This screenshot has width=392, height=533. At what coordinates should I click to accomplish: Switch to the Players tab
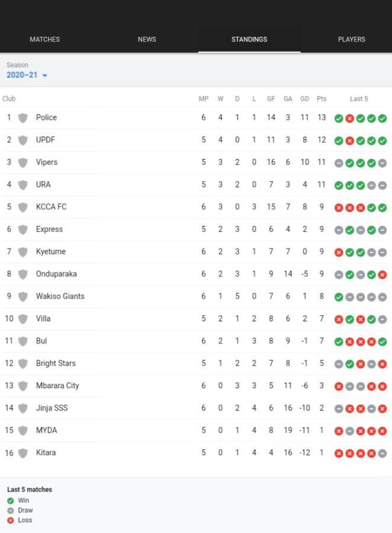tap(352, 40)
